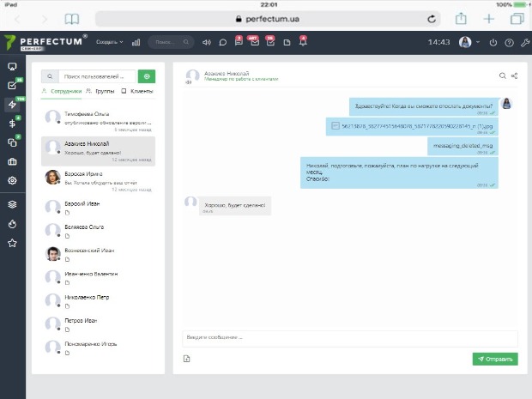This screenshot has width=532, height=399.
Task: Expand the Создать dropdown menu
Action: coord(109,42)
